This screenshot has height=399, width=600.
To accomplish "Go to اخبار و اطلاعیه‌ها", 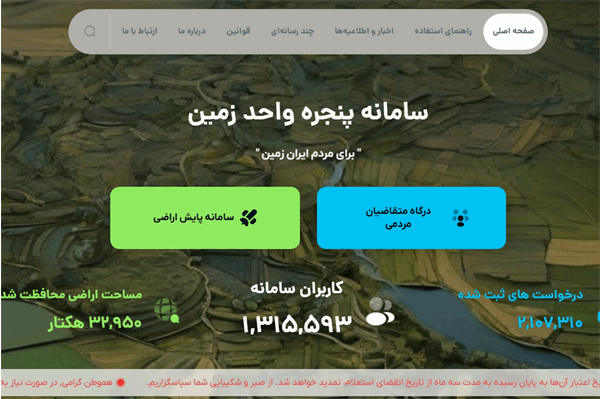I will pos(364,31).
